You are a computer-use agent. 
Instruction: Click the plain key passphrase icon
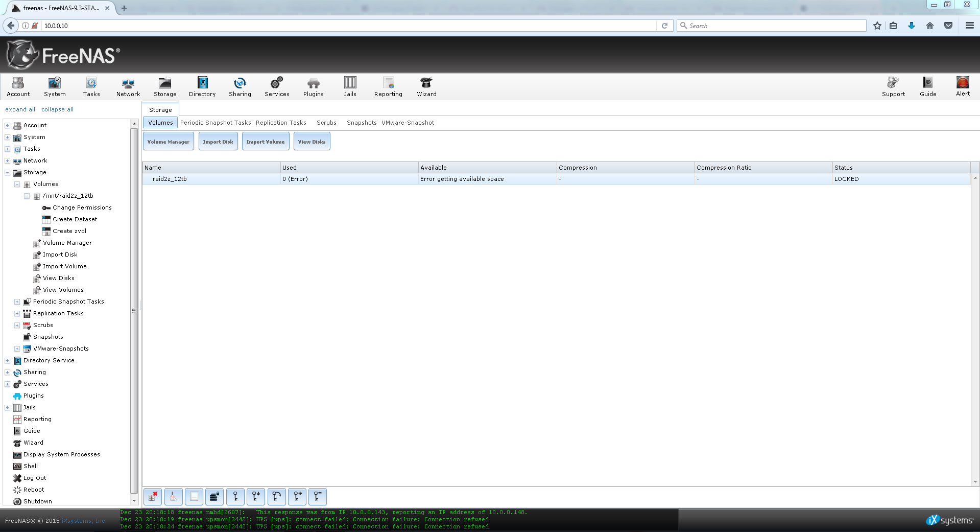(x=235, y=497)
